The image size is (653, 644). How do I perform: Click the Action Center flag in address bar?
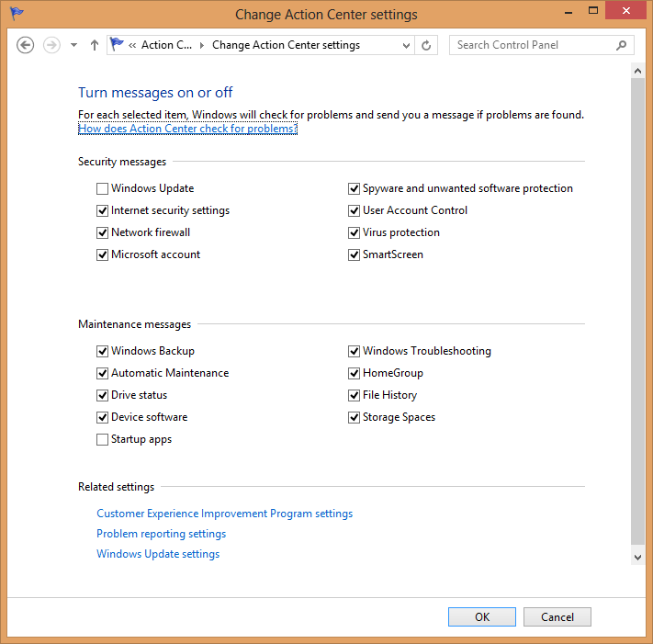117,44
